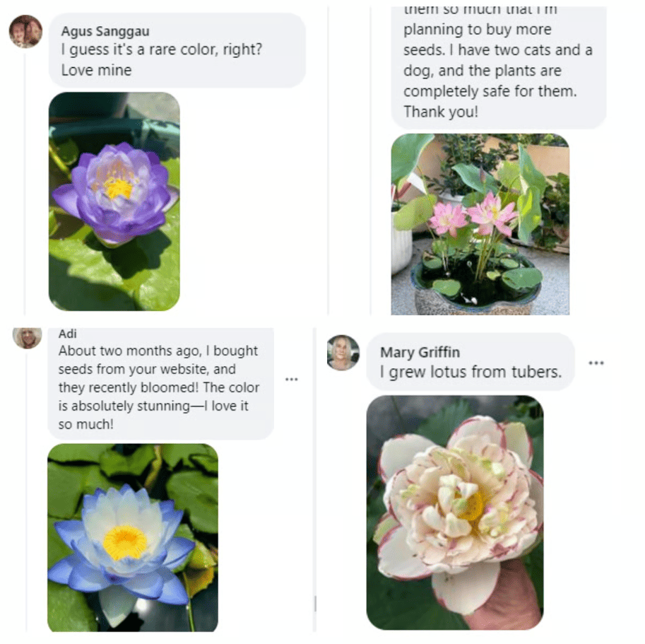The width and height of the screenshot is (645, 644).
Task: Click the 'About two months ago' comment bubble
Action: pyautogui.click(x=160, y=383)
